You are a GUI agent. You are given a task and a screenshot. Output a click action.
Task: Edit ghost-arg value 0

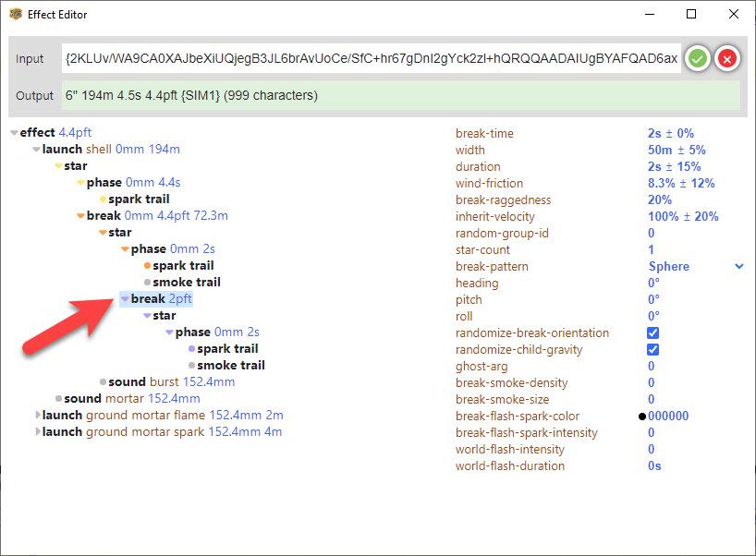(x=651, y=366)
